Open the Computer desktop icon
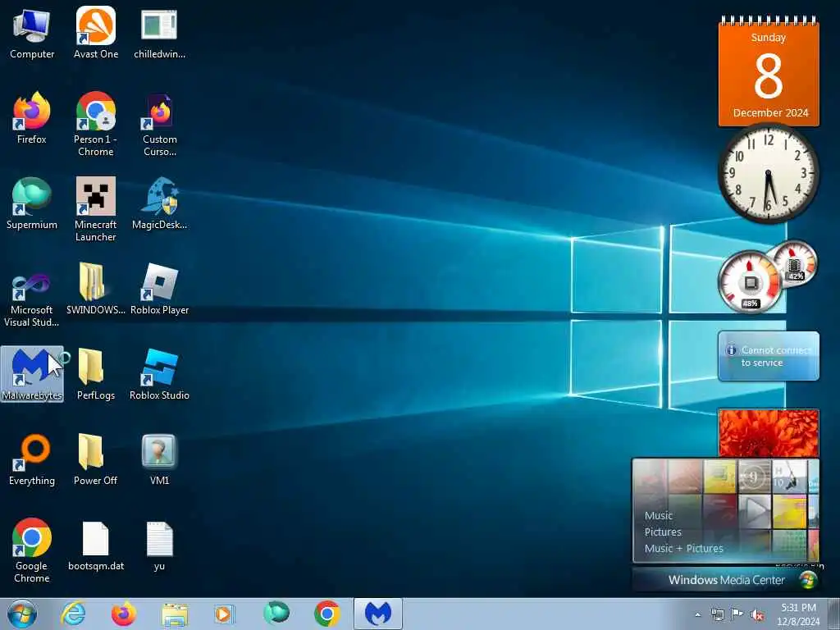The height and width of the screenshot is (630, 840). 32,34
